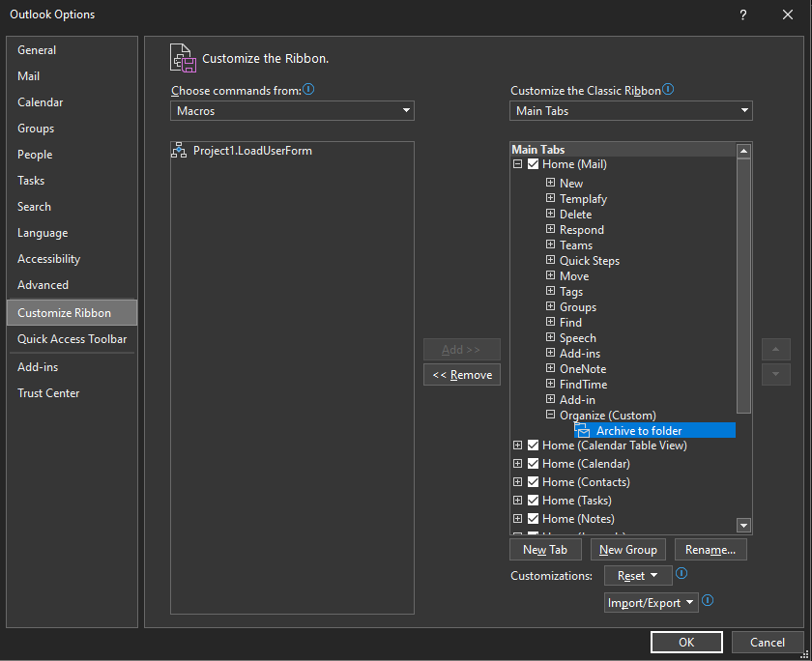This screenshot has width=812, height=661.
Task: Expand the Quick Steps group
Action: 550,260
